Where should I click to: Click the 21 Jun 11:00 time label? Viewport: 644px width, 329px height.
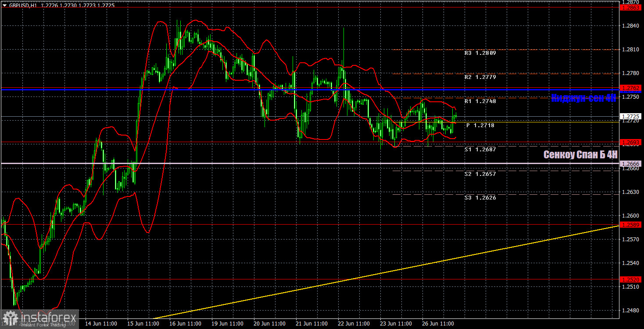pos(311,324)
